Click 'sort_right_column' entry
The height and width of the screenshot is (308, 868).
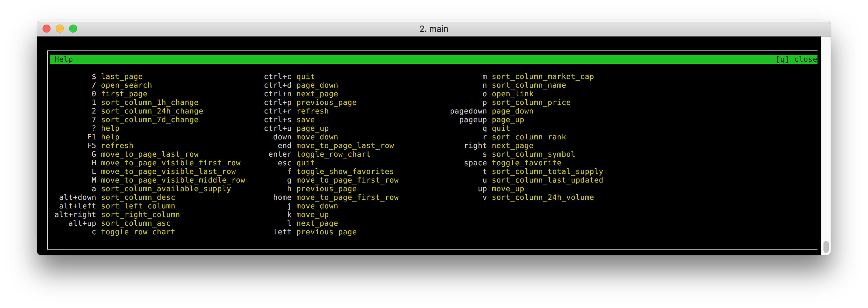141,215
